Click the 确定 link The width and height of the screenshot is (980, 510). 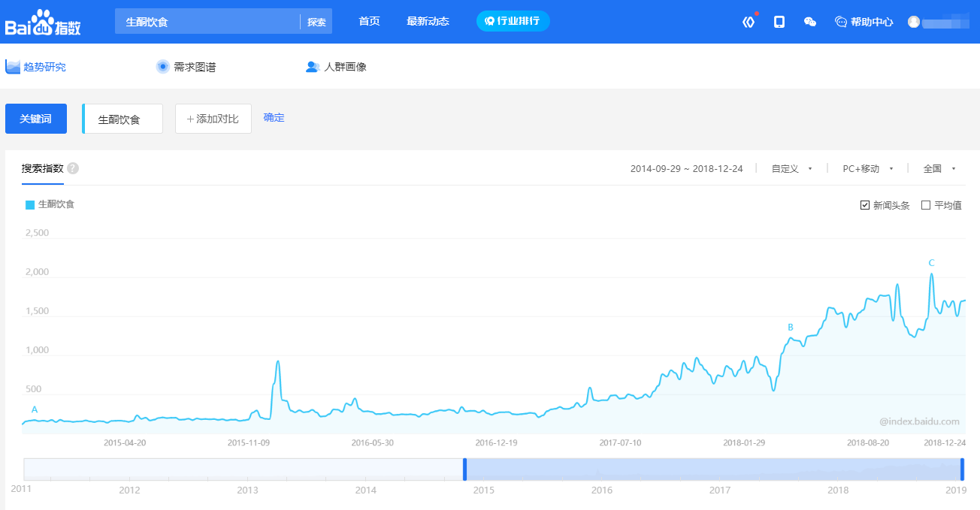tap(274, 118)
